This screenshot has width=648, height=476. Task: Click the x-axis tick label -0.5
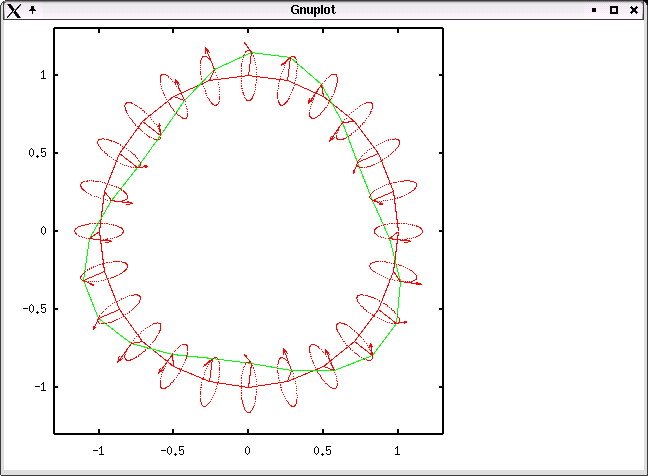click(x=173, y=450)
